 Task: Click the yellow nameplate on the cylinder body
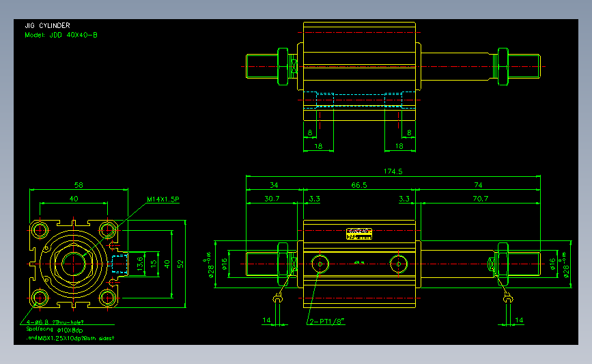click(x=359, y=234)
